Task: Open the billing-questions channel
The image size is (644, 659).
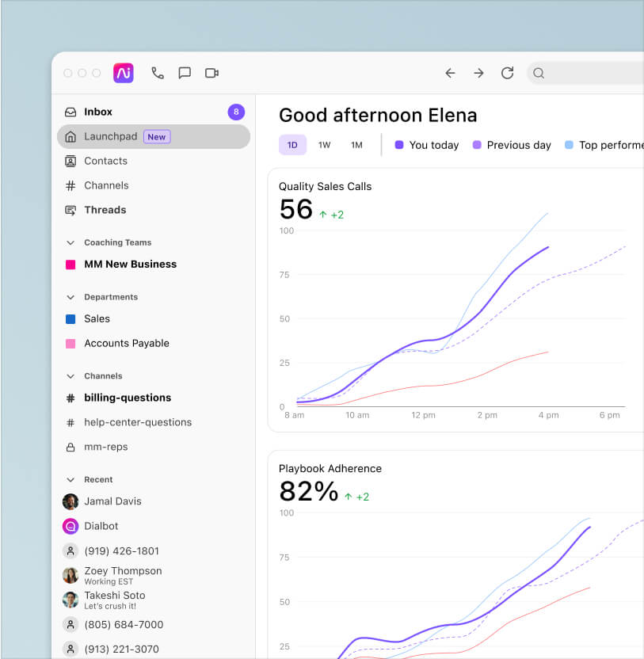Action: [127, 398]
